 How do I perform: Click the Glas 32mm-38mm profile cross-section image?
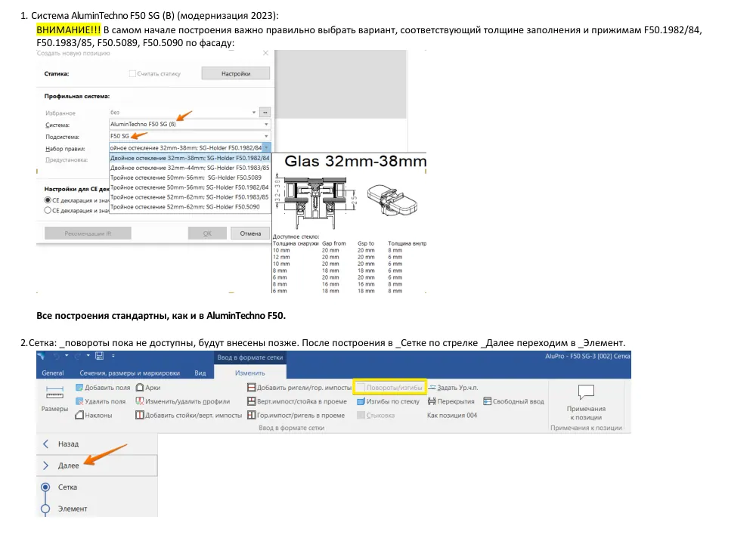pyautogui.click(x=318, y=201)
